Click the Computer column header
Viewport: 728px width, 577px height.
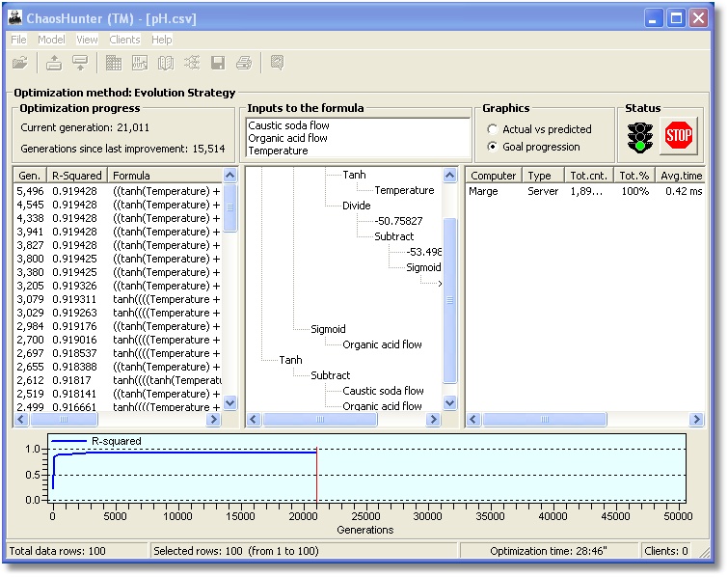click(494, 176)
